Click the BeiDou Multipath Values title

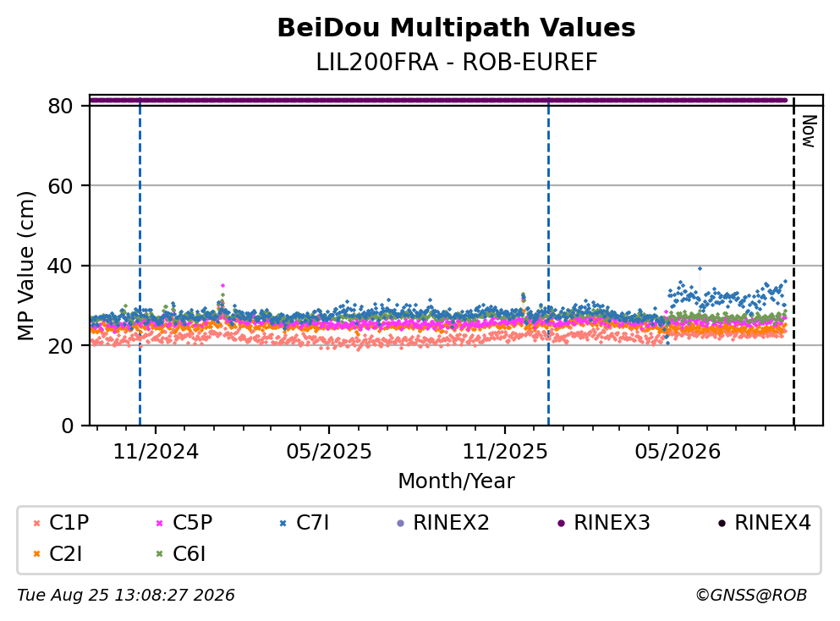456,28
